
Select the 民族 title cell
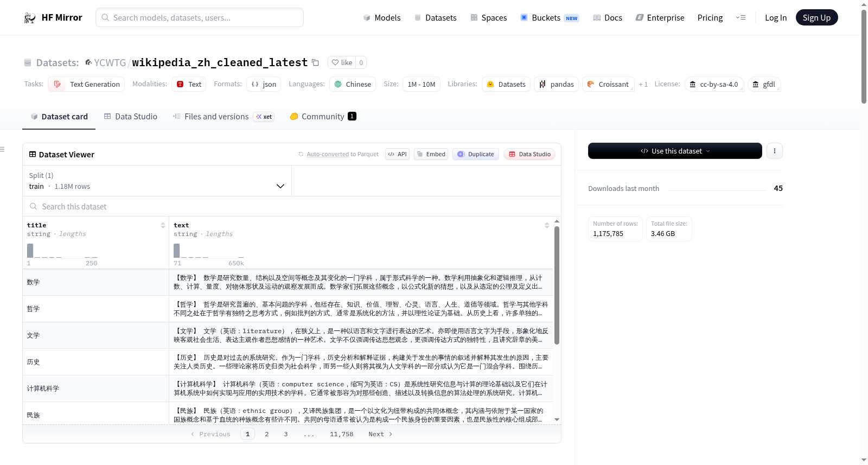click(95, 413)
